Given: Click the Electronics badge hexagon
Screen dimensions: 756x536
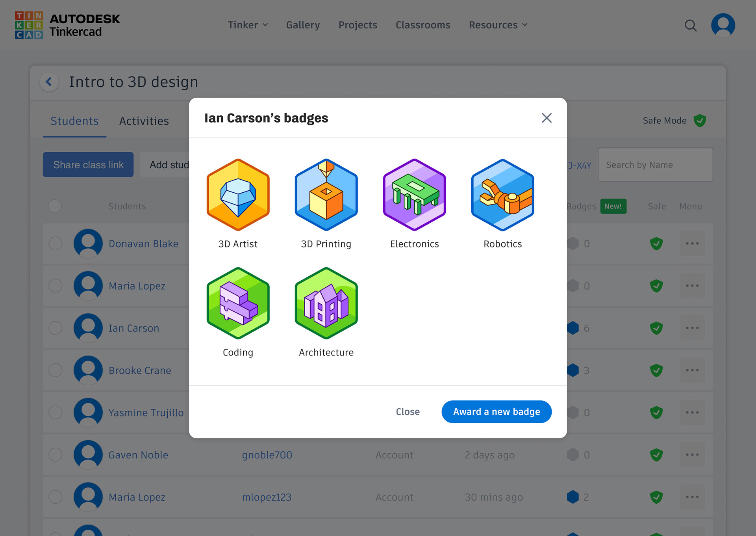Looking at the screenshot, I should tap(414, 195).
